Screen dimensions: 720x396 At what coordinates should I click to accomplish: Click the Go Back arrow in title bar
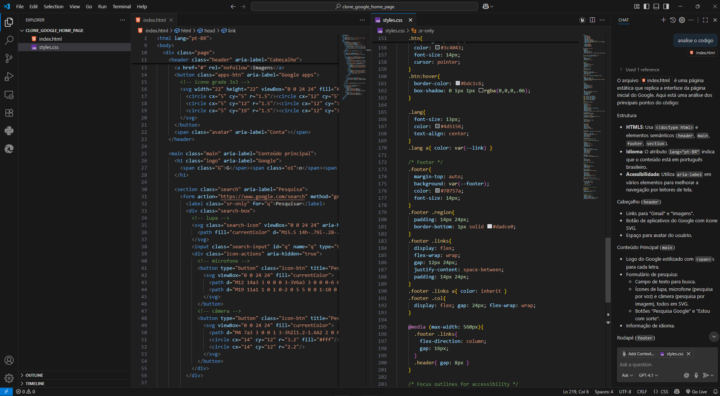[233, 6]
